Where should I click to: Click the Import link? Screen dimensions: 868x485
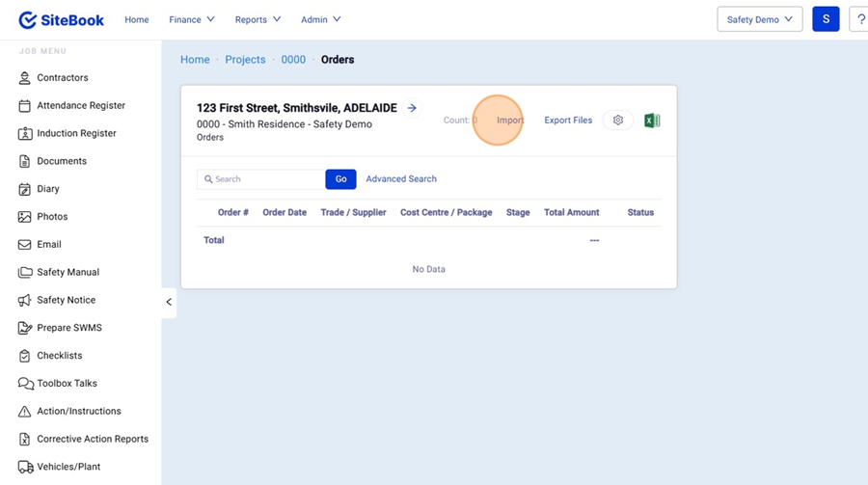click(510, 121)
